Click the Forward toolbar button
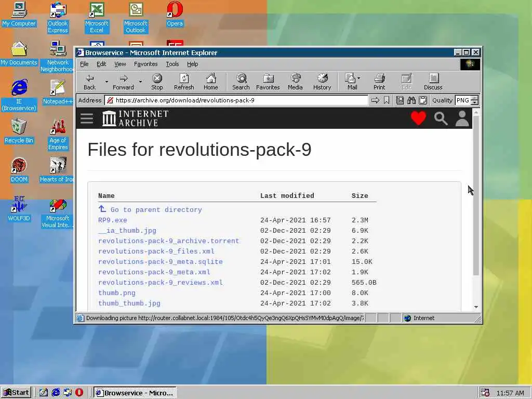This screenshot has height=399, width=532. coord(123,82)
